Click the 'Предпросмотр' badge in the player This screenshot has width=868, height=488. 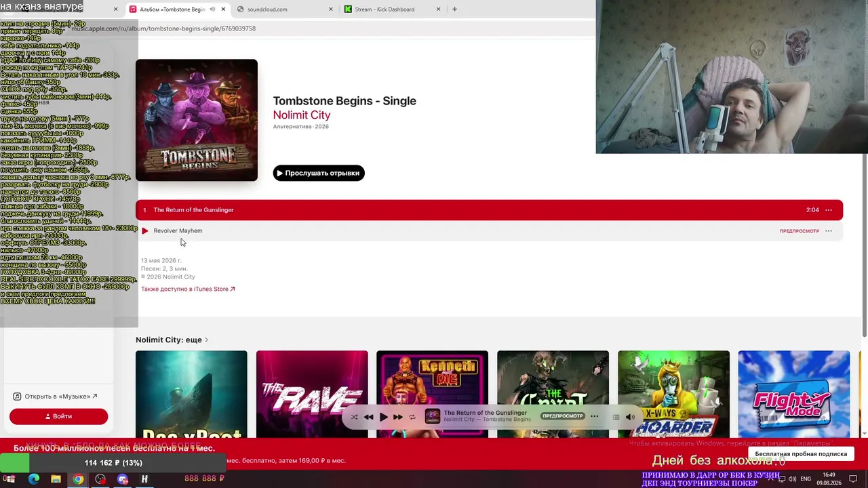tap(562, 416)
